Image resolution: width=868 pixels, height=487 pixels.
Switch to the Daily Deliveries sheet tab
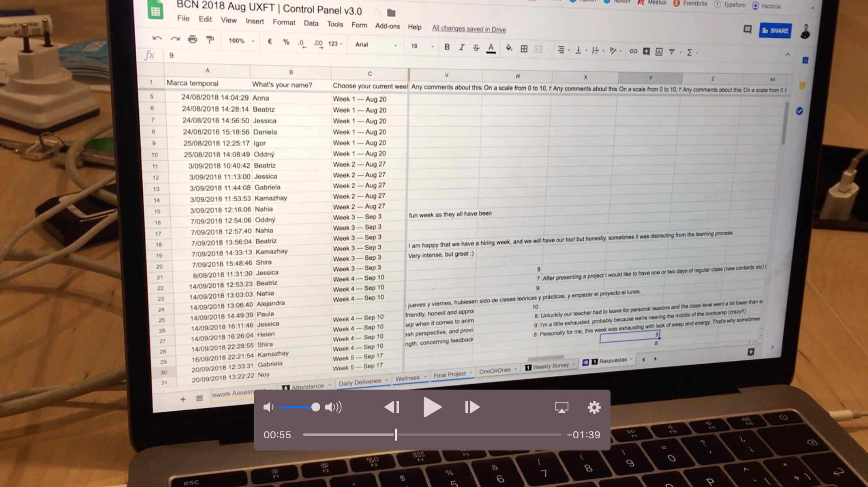363,382
